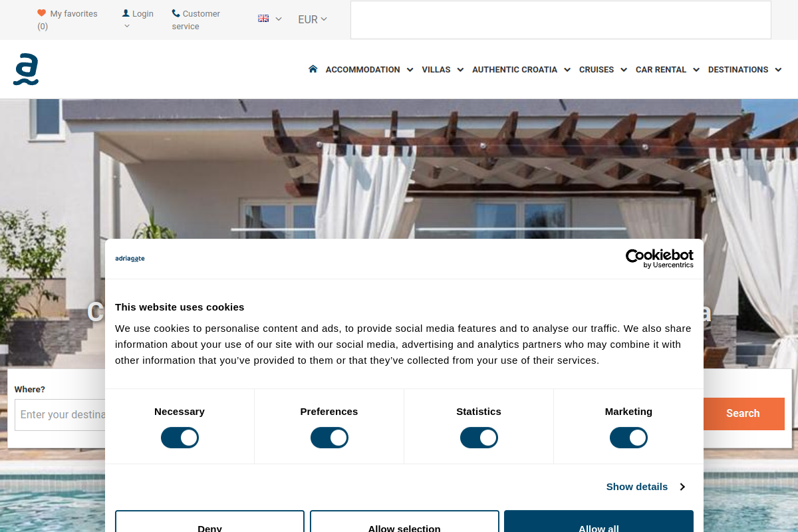Open the Cookiebot by Usercentrics logo

(x=660, y=259)
